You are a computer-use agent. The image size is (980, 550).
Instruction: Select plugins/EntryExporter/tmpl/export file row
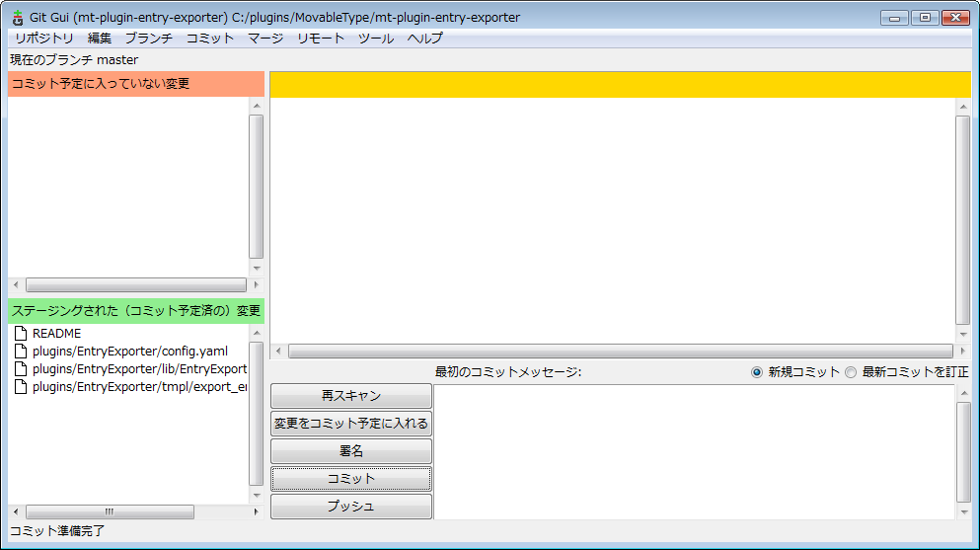(x=139, y=387)
